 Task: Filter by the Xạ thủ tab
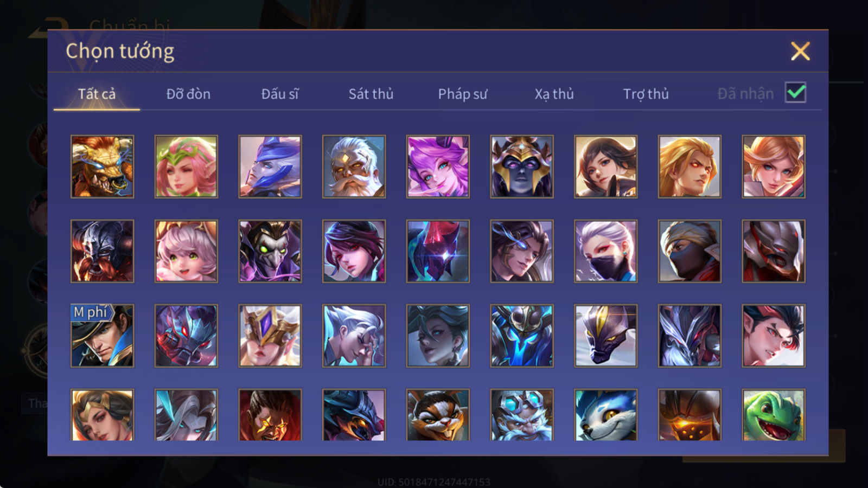[554, 94]
